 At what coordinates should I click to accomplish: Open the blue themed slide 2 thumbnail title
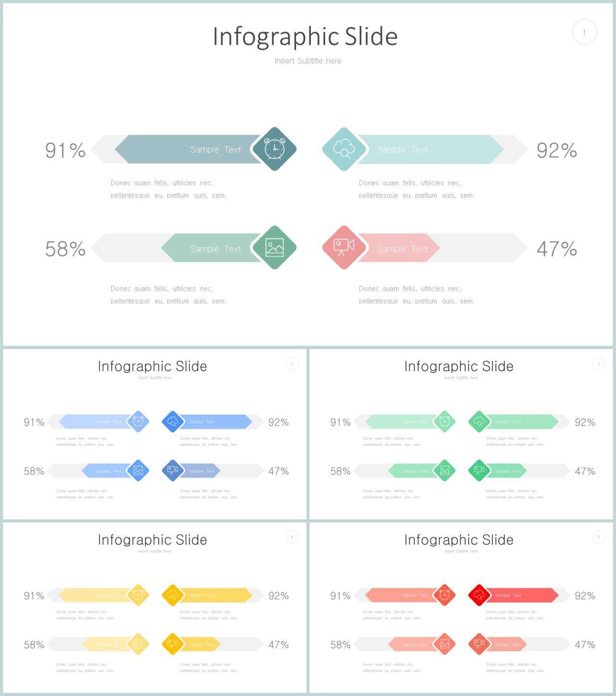pyautogui.click(x=153, y=367)
